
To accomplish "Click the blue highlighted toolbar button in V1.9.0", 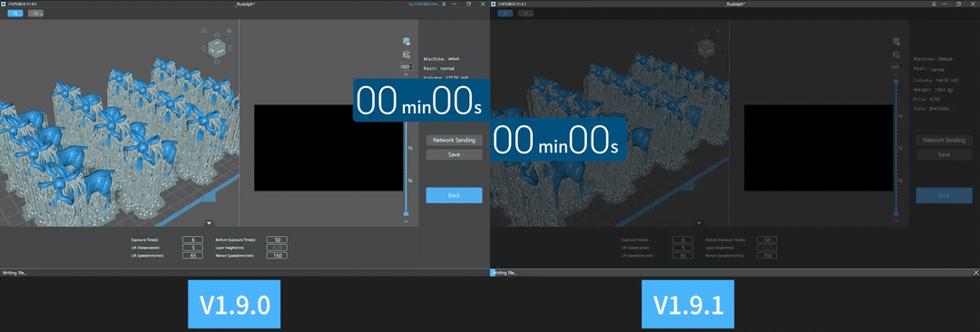I will tap(15, 13).
